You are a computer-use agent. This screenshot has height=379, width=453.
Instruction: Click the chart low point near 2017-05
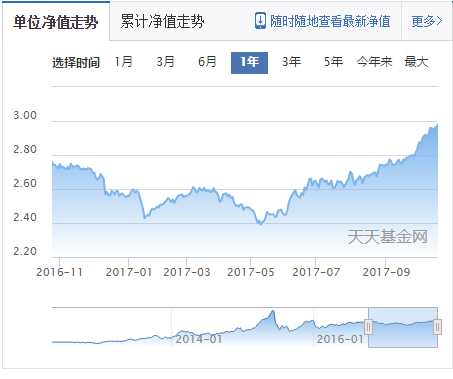(x=261, y=224)
